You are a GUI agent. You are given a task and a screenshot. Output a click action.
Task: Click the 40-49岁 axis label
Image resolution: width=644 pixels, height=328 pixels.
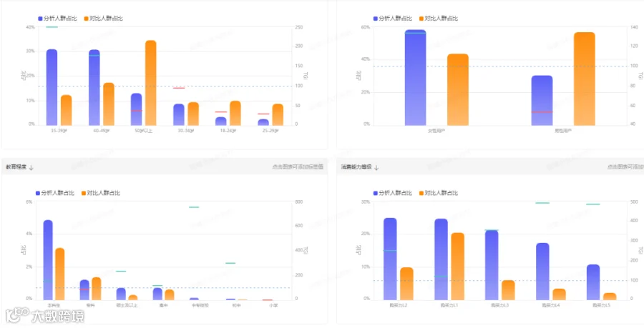tap(102, 131)
